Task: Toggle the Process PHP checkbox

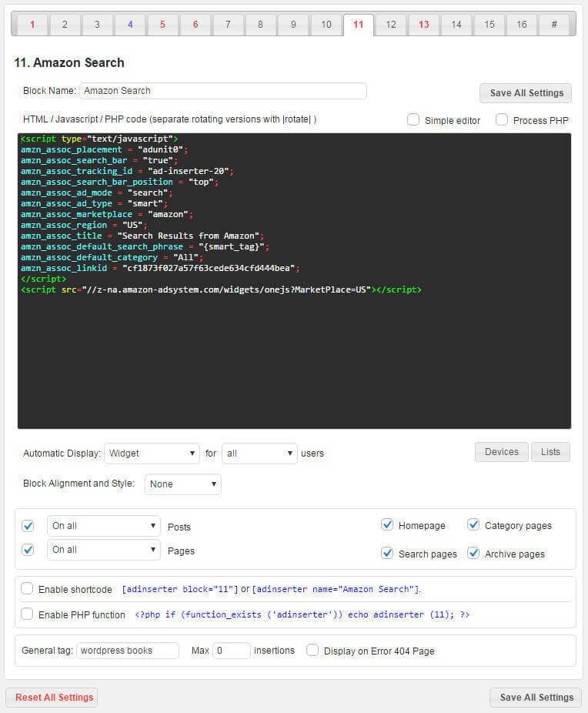Action: click(x=502, y=120)
